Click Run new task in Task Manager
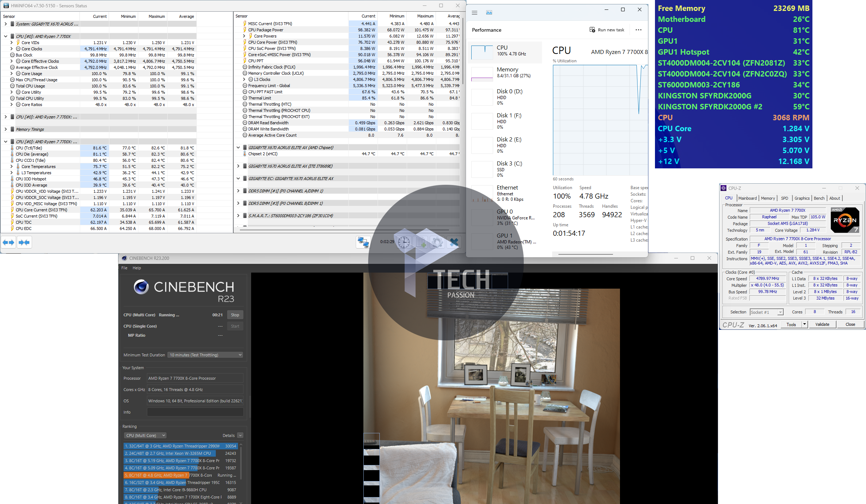This screenshot has width=866, height=504. (607, 30)
